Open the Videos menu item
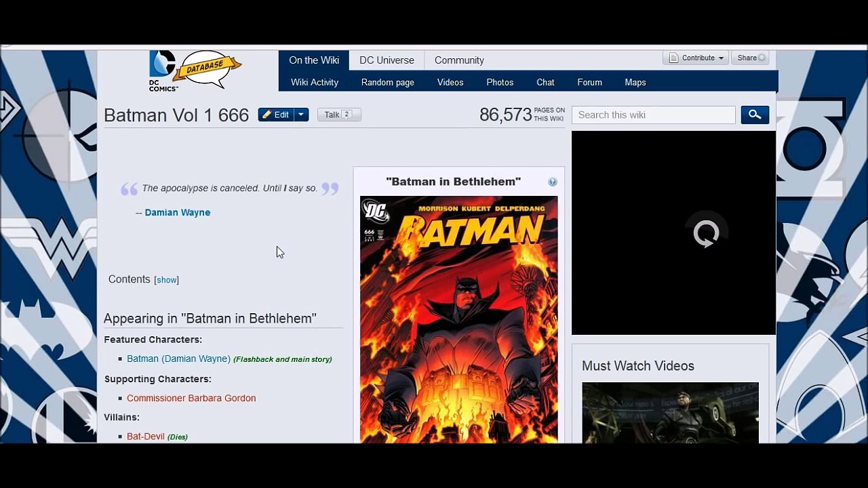Viewport: 868px width, 488px height. point(450,82)
